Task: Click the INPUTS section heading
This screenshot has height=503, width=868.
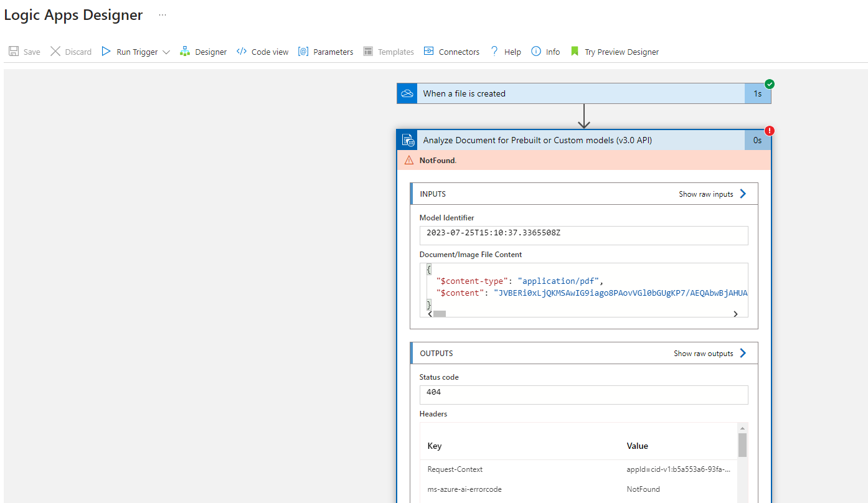Action: tap(433, 194)
